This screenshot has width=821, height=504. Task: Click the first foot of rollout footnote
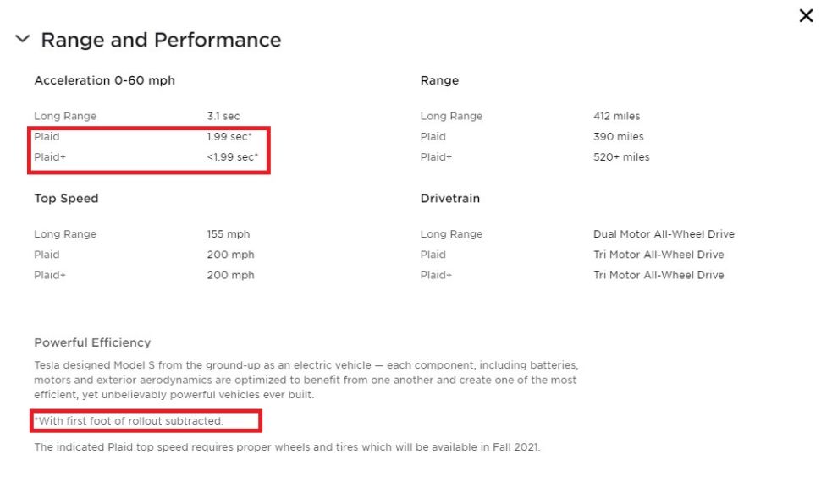(129, 421)
